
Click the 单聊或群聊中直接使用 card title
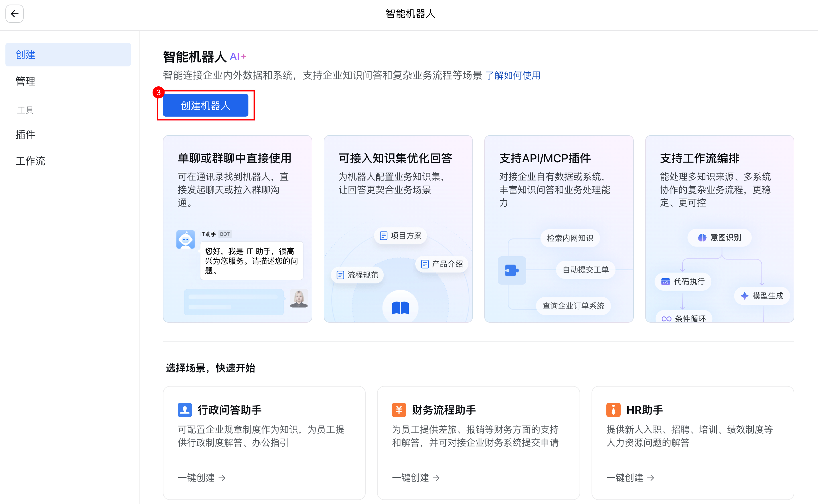pyautogui.click(x=234, y=158)
